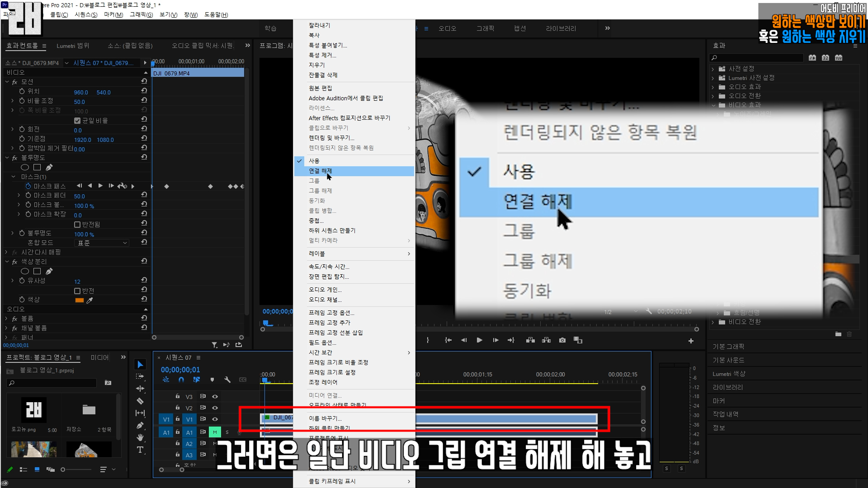Expand the 오디오 효과 folder
This screenshot has height=488, width=868.
coord(713,87)
